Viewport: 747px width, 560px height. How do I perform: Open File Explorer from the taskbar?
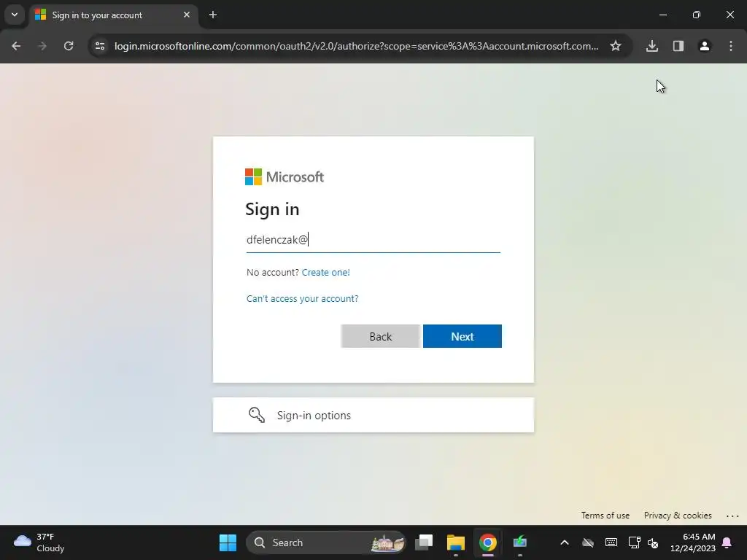pos(455,542)
